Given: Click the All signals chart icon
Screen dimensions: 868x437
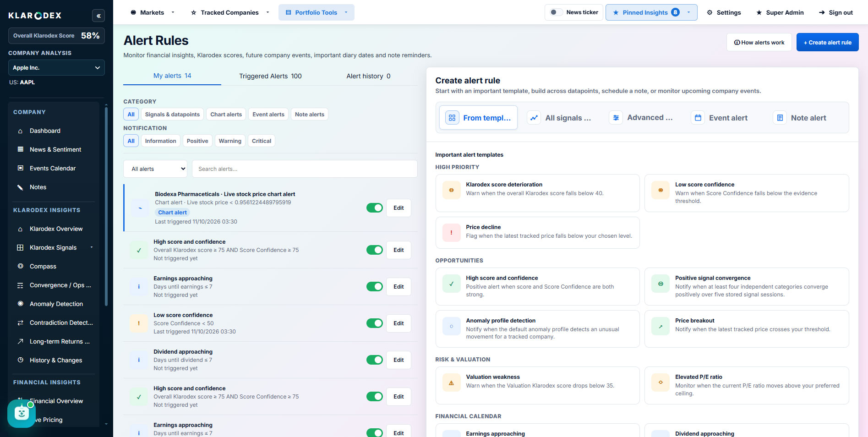Looking at the screenshot, I should pos(534,118).
